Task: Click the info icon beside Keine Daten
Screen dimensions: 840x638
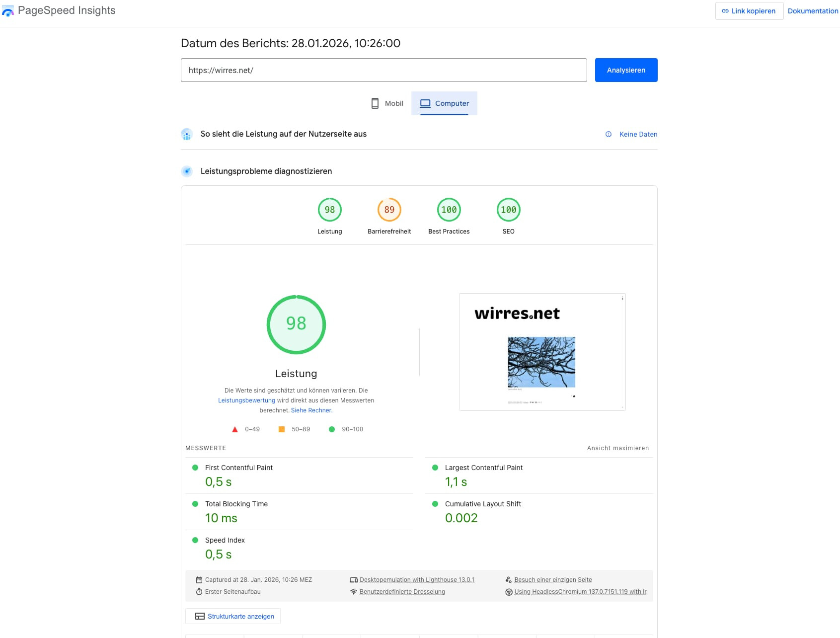Action: [609, 134]
